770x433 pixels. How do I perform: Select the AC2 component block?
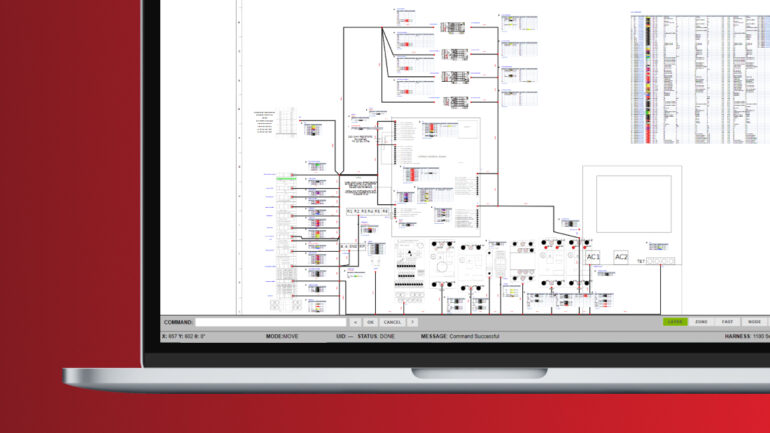(x=621, y=257)
